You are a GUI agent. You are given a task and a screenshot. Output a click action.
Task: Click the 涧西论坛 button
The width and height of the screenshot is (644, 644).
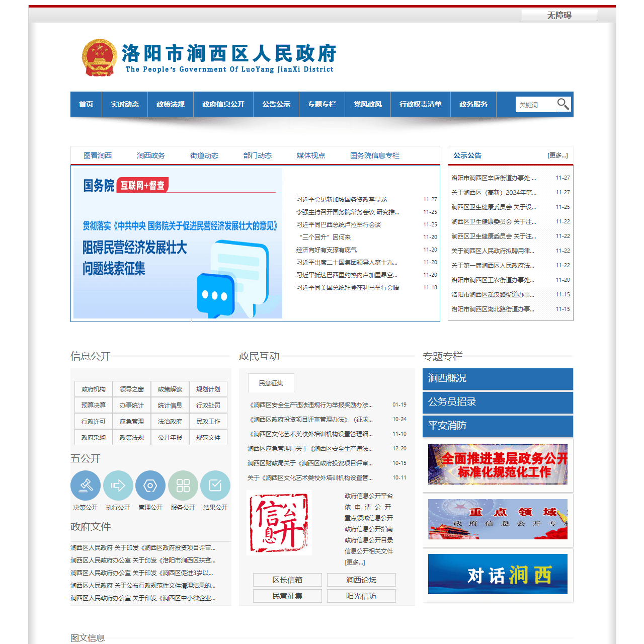point(361,580)
